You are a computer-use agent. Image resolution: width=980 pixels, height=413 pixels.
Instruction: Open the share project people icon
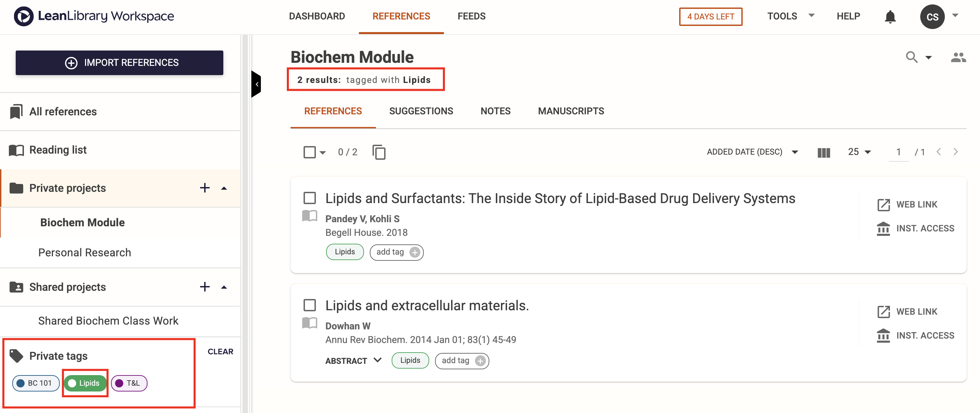tap(958, 57)
